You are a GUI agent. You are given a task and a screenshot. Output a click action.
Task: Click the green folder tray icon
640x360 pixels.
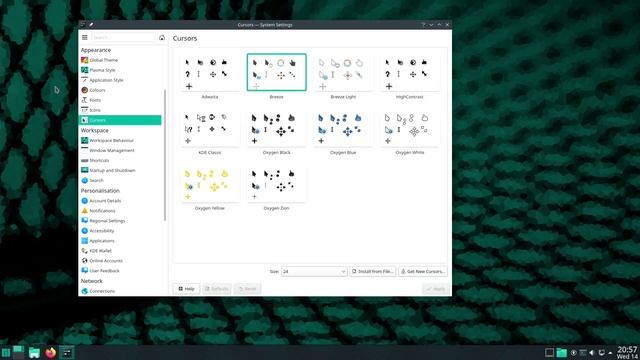tap(562, 353)
